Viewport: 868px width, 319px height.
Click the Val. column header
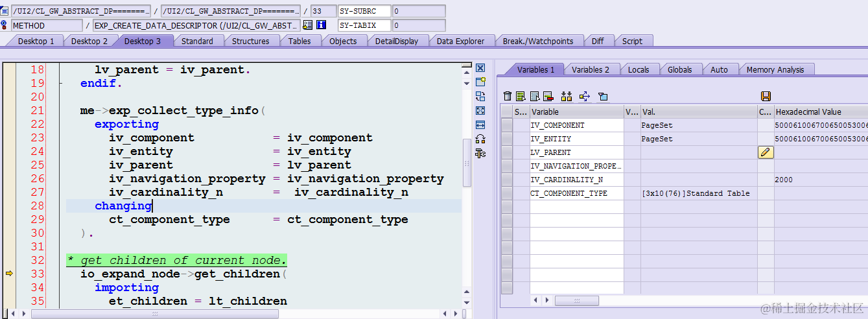click(699, 112)
